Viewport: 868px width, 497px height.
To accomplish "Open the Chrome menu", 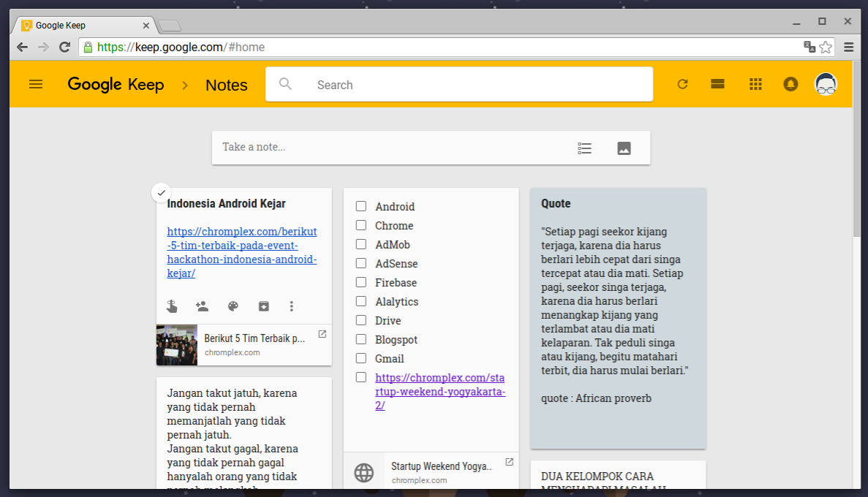I will point(849,47).
